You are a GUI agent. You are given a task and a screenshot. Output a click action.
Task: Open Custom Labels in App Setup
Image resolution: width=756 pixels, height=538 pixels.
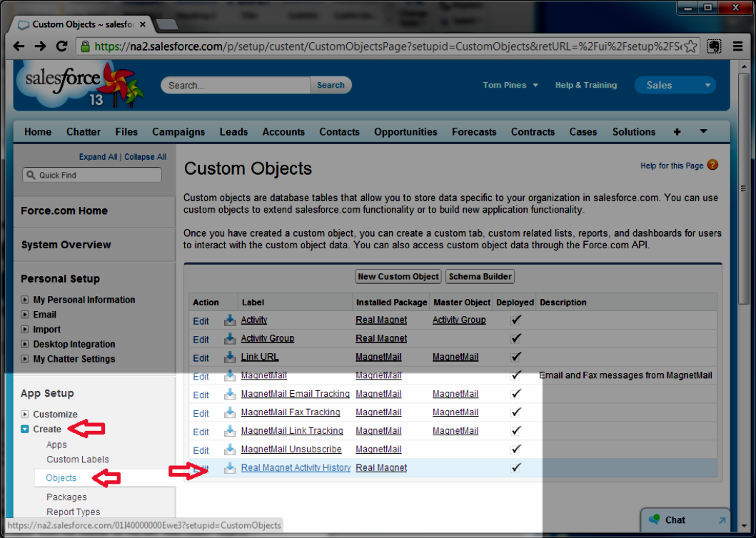(x=78, y=460)
